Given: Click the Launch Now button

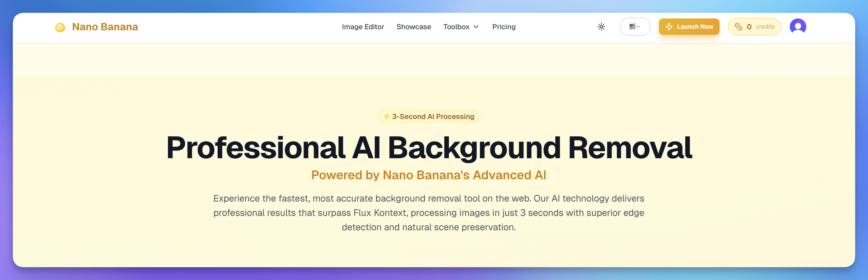Looking at the screenshot, I should pyautogui.click(x=689, y=26).
